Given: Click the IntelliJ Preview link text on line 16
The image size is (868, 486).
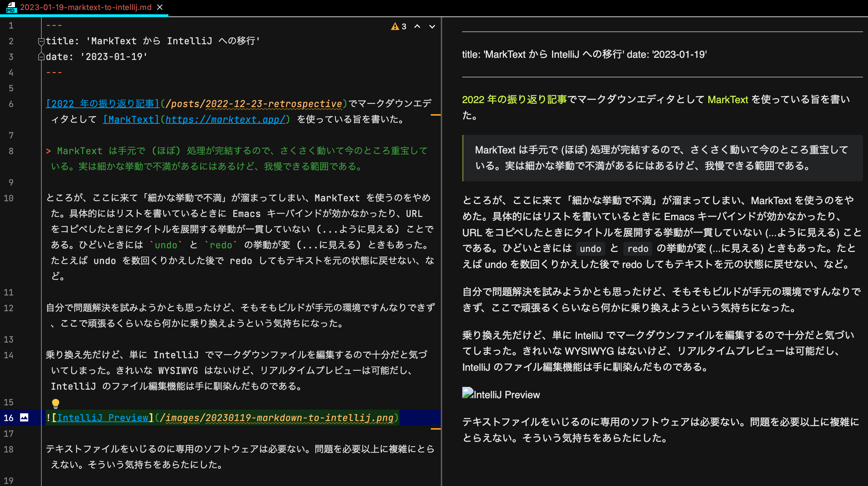Looking at the screenshot, I should [103, 417].
